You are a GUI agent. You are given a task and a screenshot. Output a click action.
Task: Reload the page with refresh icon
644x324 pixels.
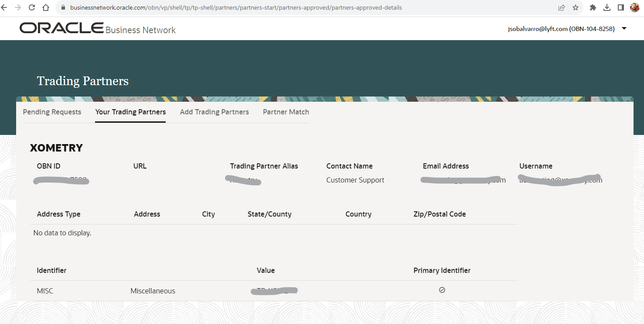(32, 7)
